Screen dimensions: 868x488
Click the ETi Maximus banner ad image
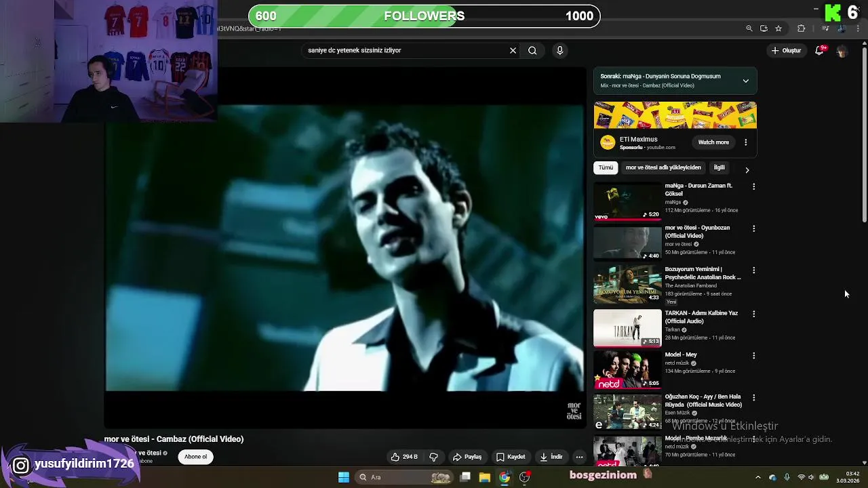[x=675, y=115]
